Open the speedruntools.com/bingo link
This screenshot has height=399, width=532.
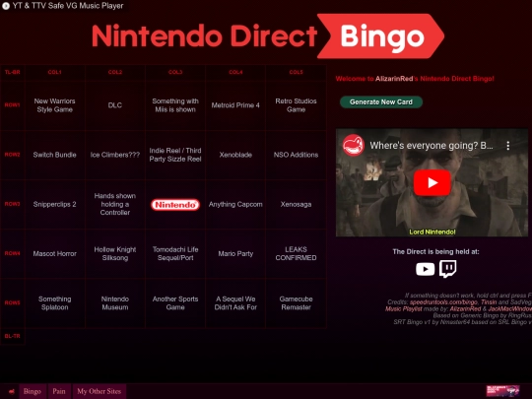click(443, 302)
